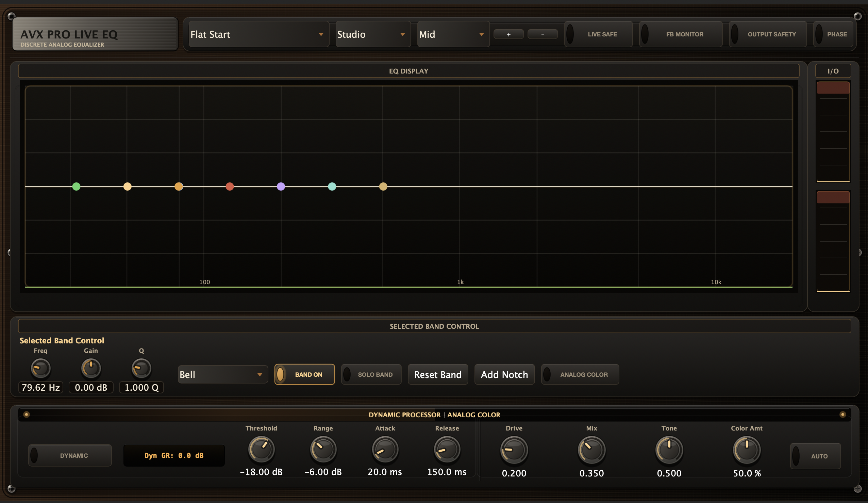Click the EQ DISPLAY section header
868x503 pixels.
pyautogui.click(x=408, y=71)
